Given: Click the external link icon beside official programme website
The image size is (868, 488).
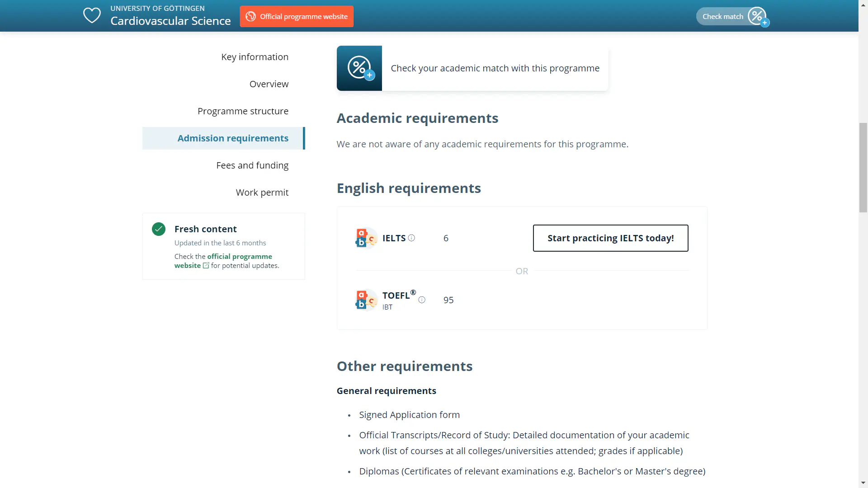Looking at the screenshot, I should coord(206,266).
